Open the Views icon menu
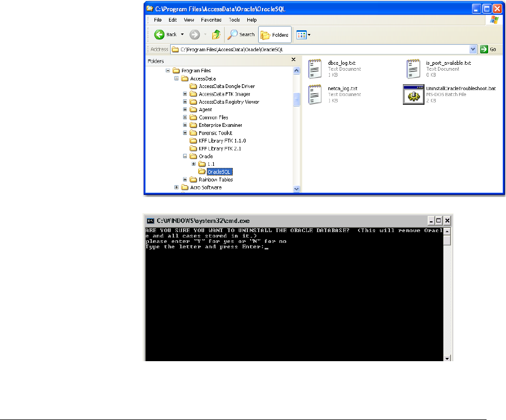This screenshot has width=506, height=420. [x=303, y=35]
